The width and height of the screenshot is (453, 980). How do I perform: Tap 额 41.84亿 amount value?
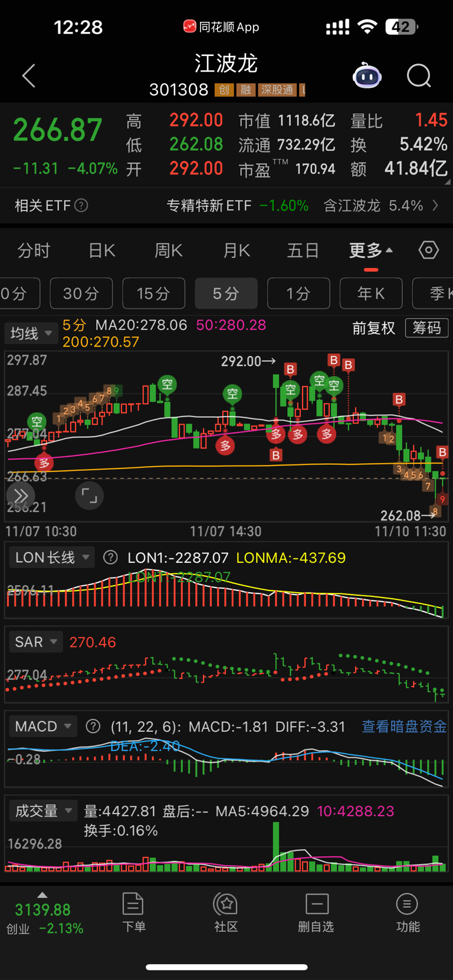[x=416, y=169]
